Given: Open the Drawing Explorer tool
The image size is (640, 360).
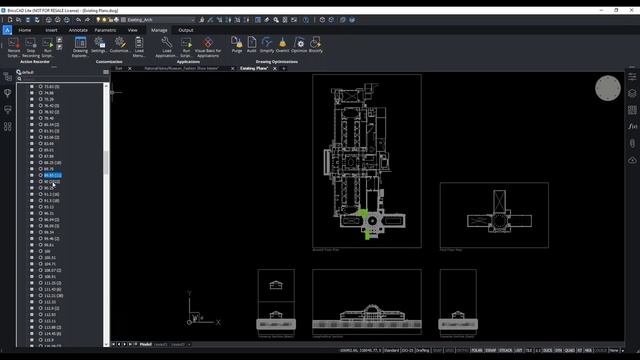Looking at the screenshot, I should [x=80, y=47].
